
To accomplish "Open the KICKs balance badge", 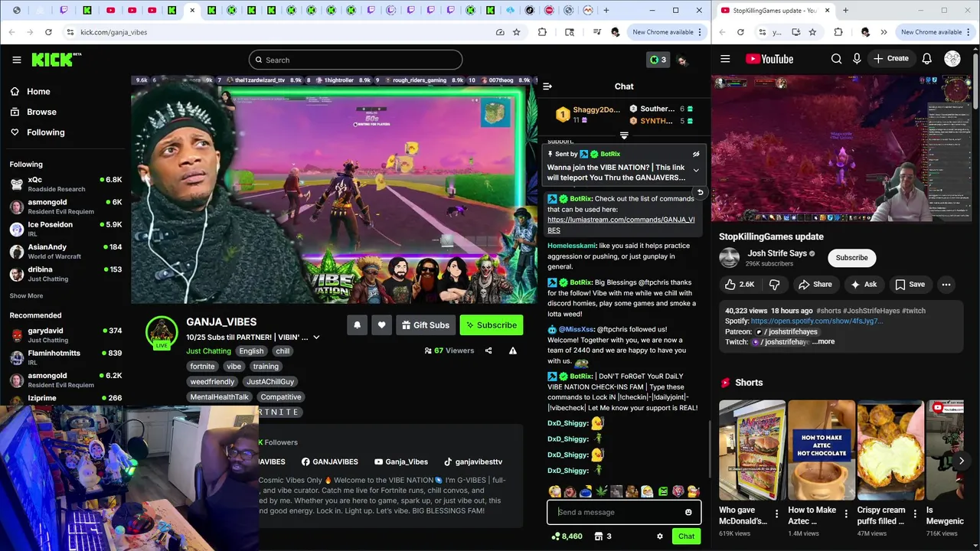I will click(658, 60).
